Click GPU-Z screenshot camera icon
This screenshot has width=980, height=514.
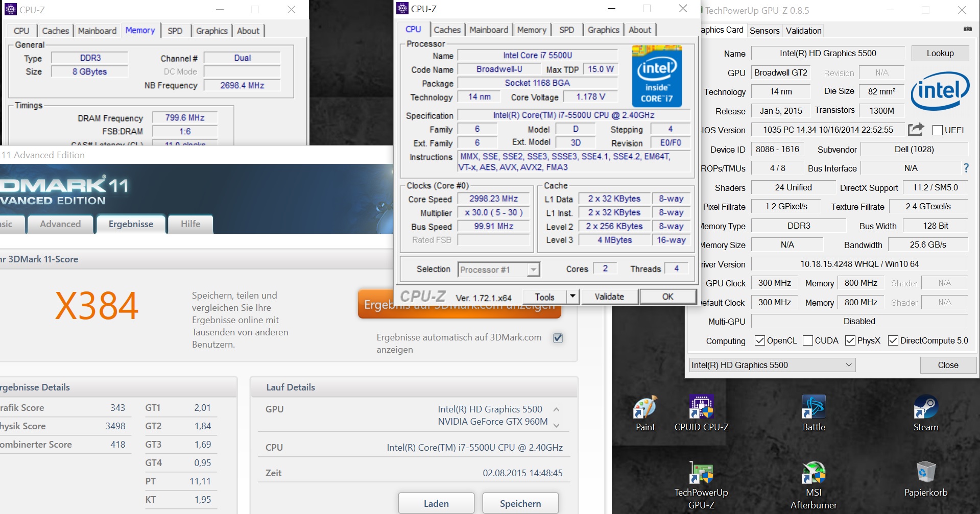[967, 29]
